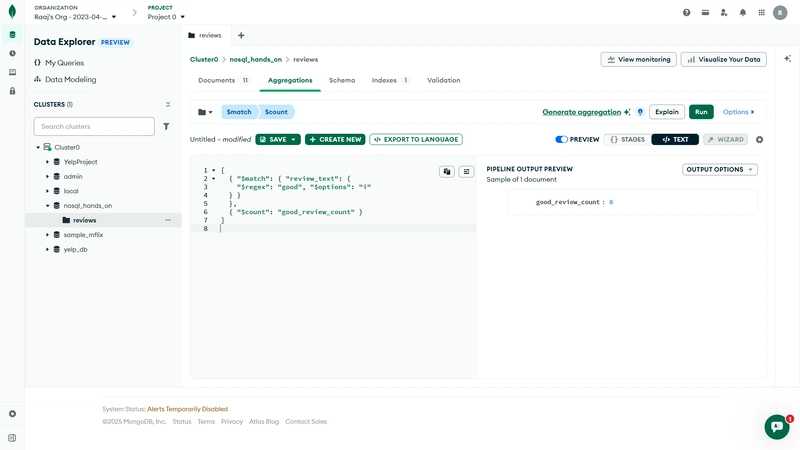Switch to TEXT view
The width and height of the screenshot is (800, 450).
[675, 139]
